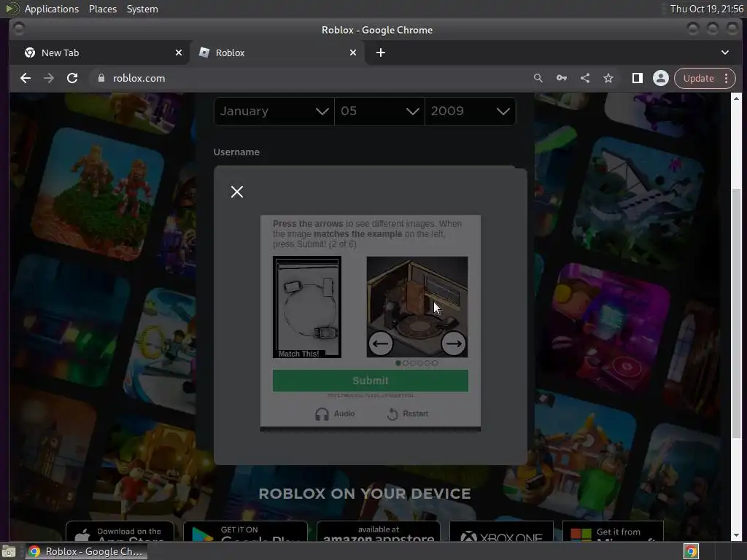Open the Get it from Microsoft badge
The height and width of the screenshot is (560, 747).
(x=613, y=532)
